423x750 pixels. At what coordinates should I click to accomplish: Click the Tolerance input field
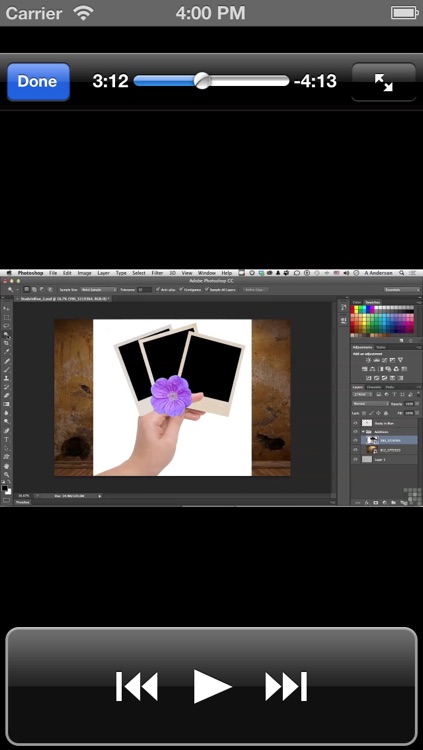point(145,289)
